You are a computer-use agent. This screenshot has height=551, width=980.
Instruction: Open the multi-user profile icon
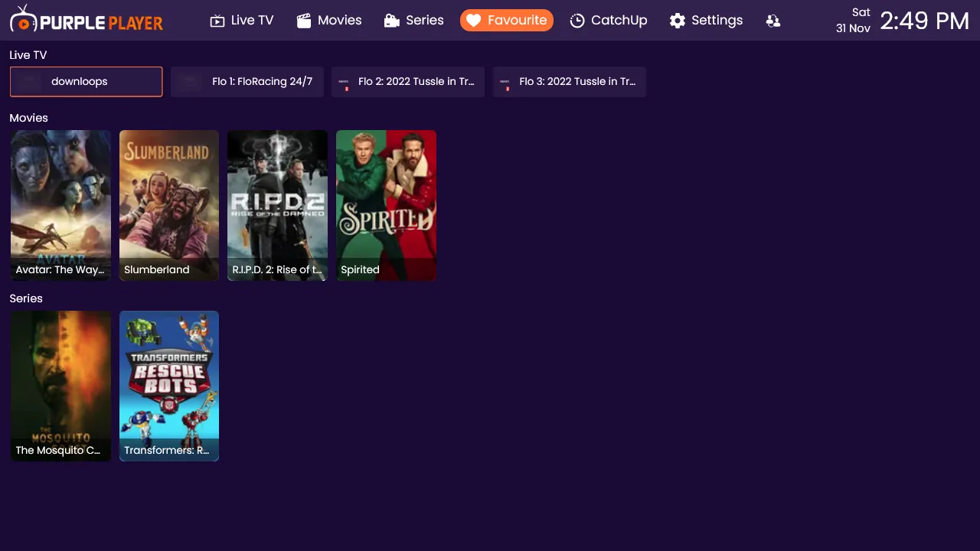point(773,21)
